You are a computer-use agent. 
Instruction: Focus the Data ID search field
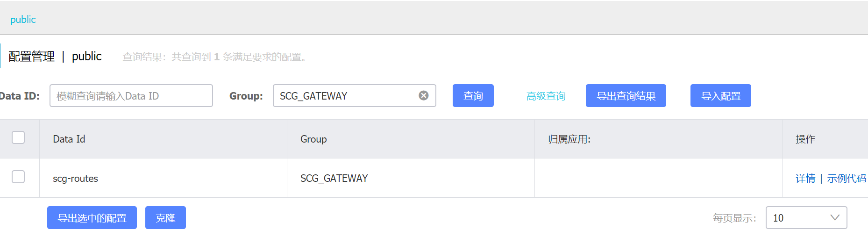click(x=131, y=96)
